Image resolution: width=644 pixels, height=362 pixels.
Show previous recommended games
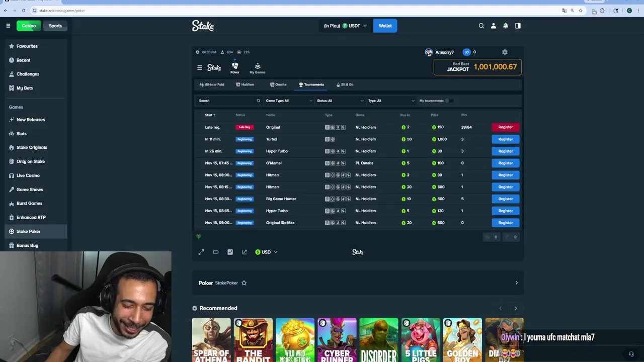[500, 308]
